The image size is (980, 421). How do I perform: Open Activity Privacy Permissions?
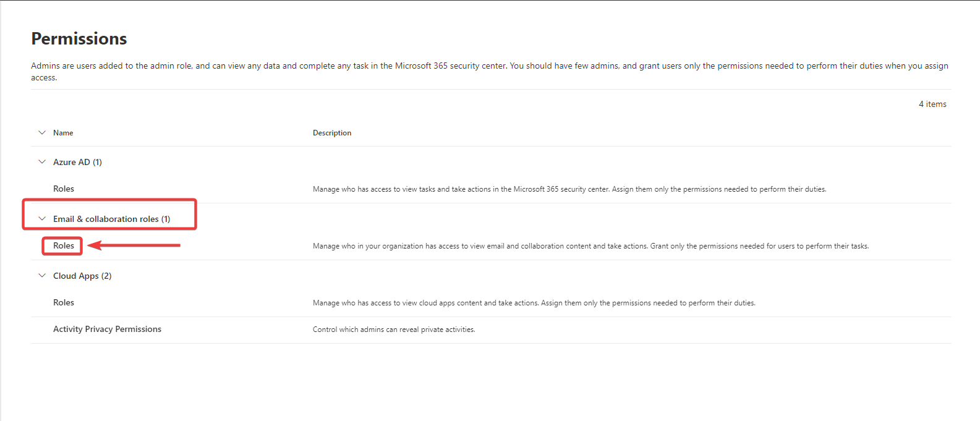point(107,330)
